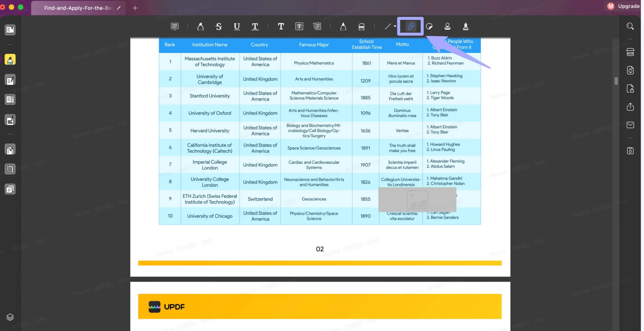Select the Find-and-Apply-For-the-Be document tab
The height and width of the screenshot is (331, 644).
(78, 8)
